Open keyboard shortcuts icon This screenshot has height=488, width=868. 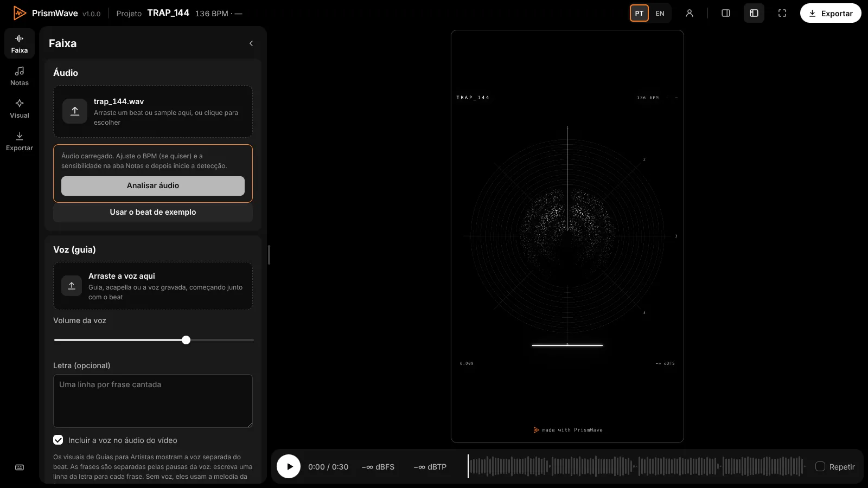point(20,467)
